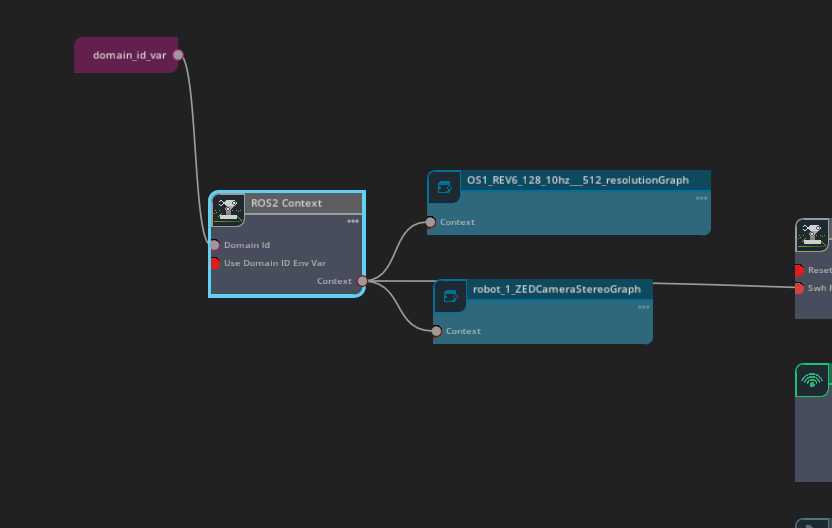Click the OS1_REV6 resolutionGraph subgraph icon
Screen dimensions: 832x528
(445, 187)
